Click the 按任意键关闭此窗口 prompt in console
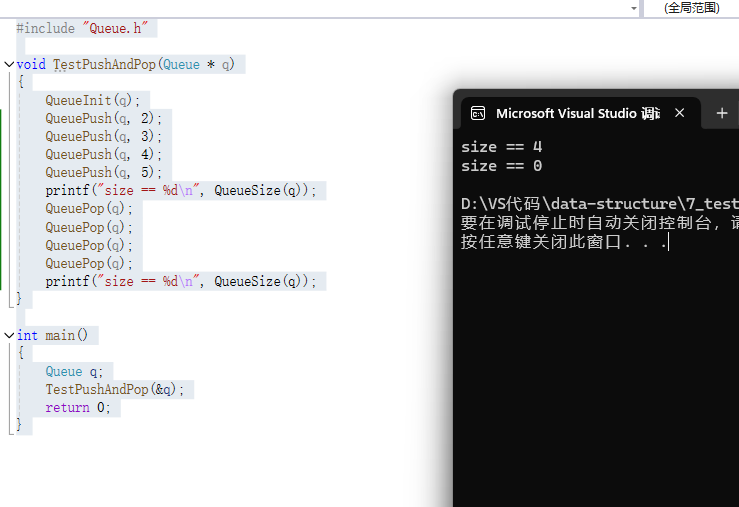This screenshot has height=507, width=739. [565, 242]
